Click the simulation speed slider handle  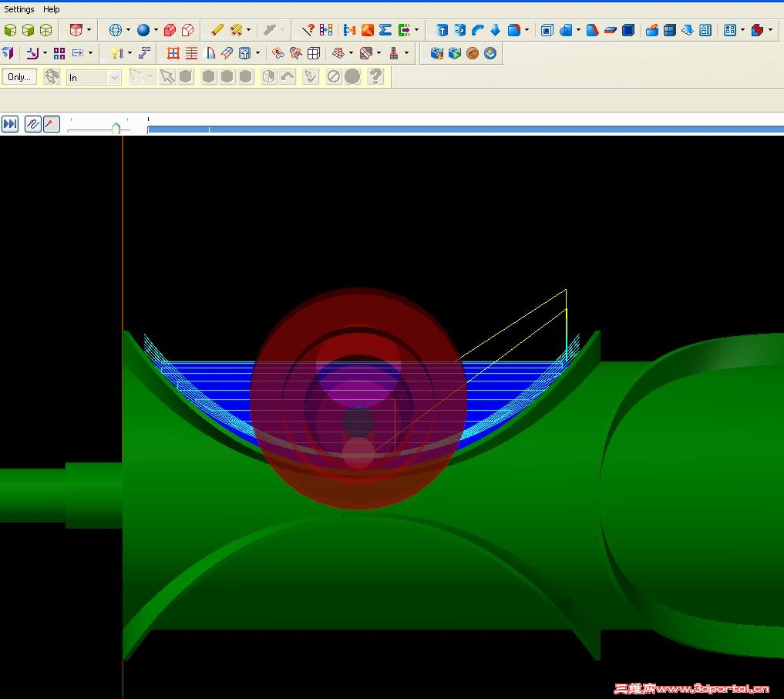click(x=116, y=127)
